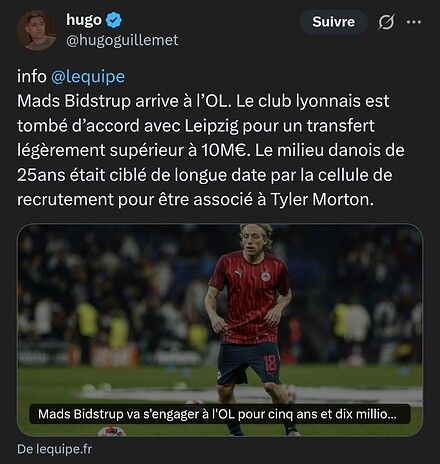The height and width of the screenshot is (464, 440).
Task: Open the Grok explain-this-post icon
Action: [x=386, y=22]
